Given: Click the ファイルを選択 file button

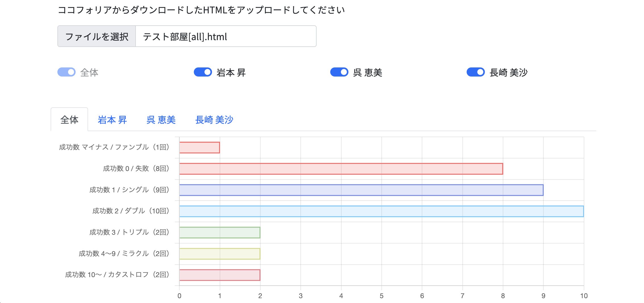Looking at the screenshot, I should pyautogui.click(x=97, y=36).
